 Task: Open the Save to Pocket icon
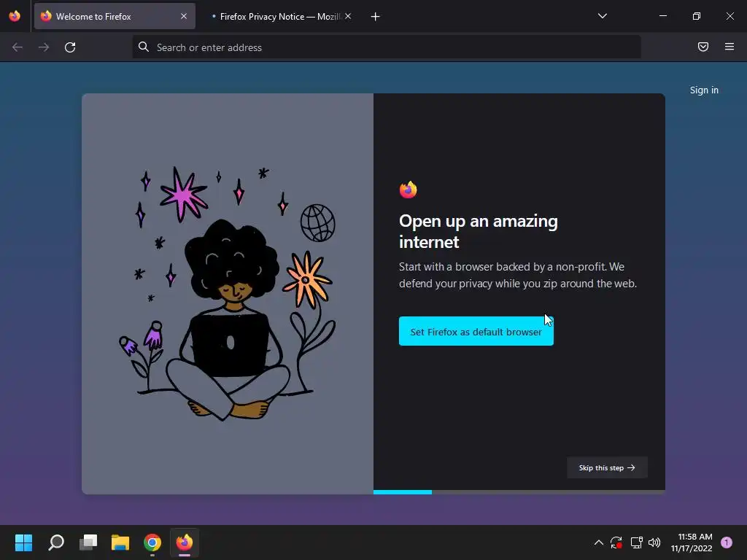(703, 47)
